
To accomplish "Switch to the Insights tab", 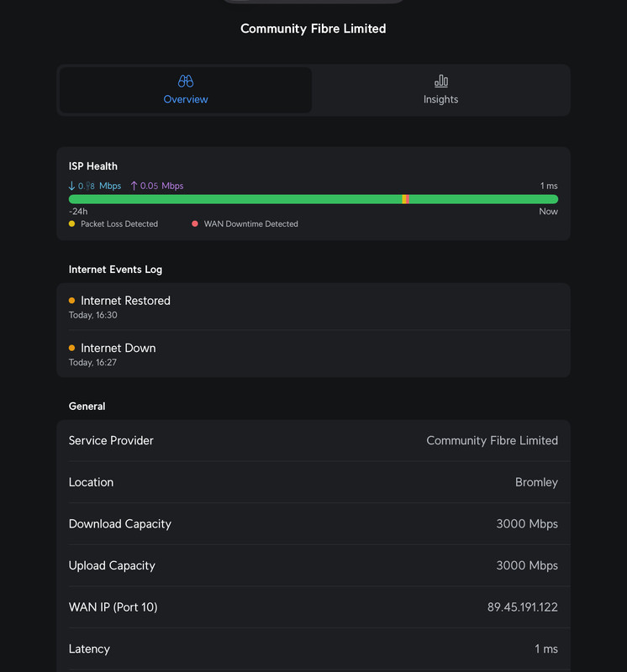I will pyautogui.click(x=441, y=90).
